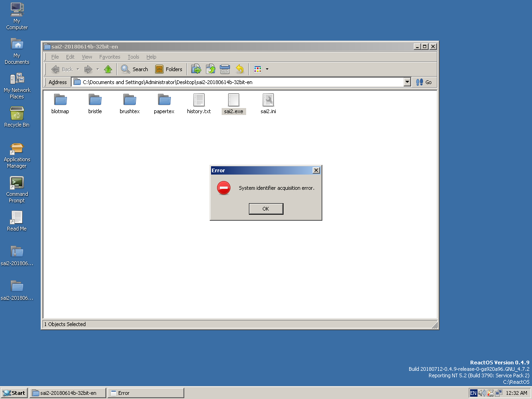The image size is (532, 399).
Task: Expand the Address bar dropdown
Action: pyautogui.click(x=407, y=82)
